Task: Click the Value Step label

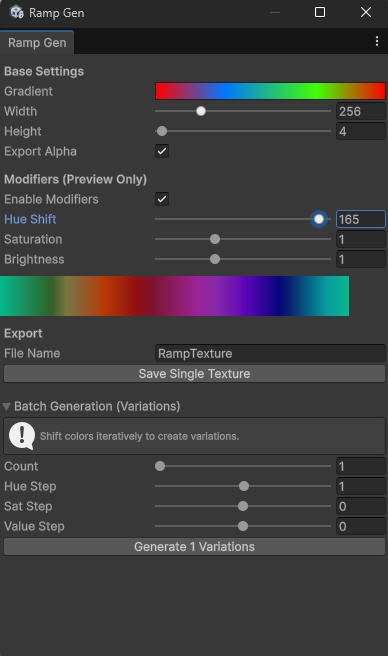Action: point(34,526)
